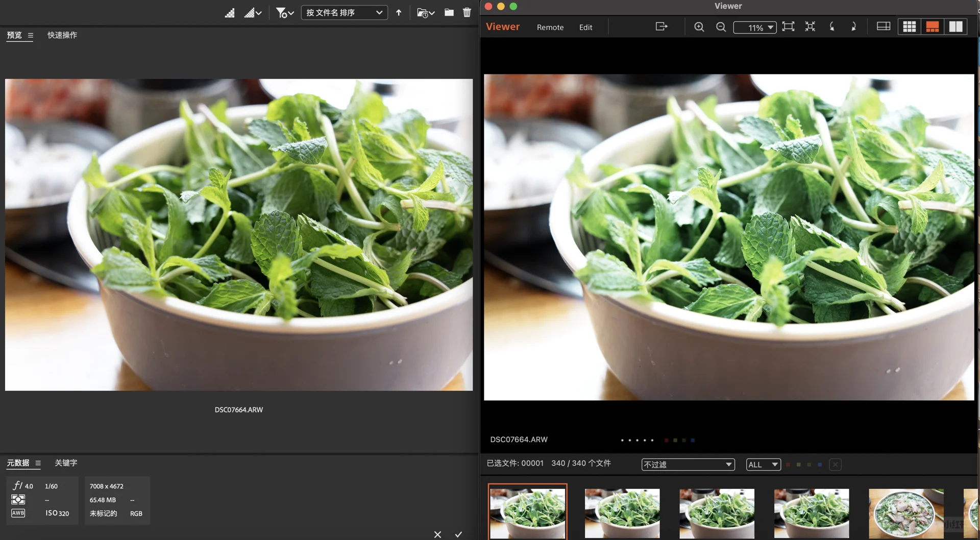Open the ALL file type dropdown
This screenshot has height=540, width=980.
[763, 464]
